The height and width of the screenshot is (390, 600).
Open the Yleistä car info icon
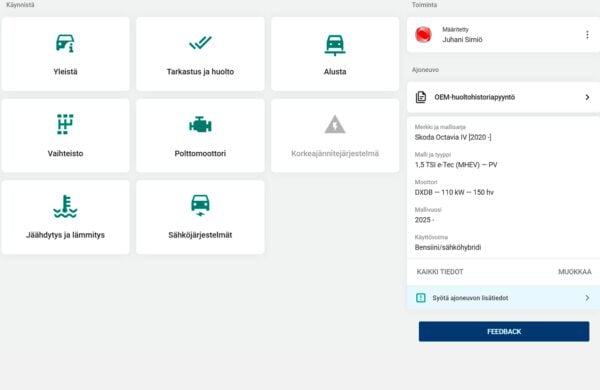tap(65, 43)
